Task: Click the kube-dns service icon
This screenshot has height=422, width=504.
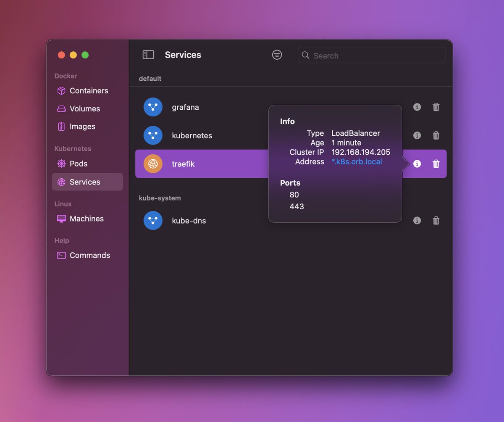Action: [153, 220]
